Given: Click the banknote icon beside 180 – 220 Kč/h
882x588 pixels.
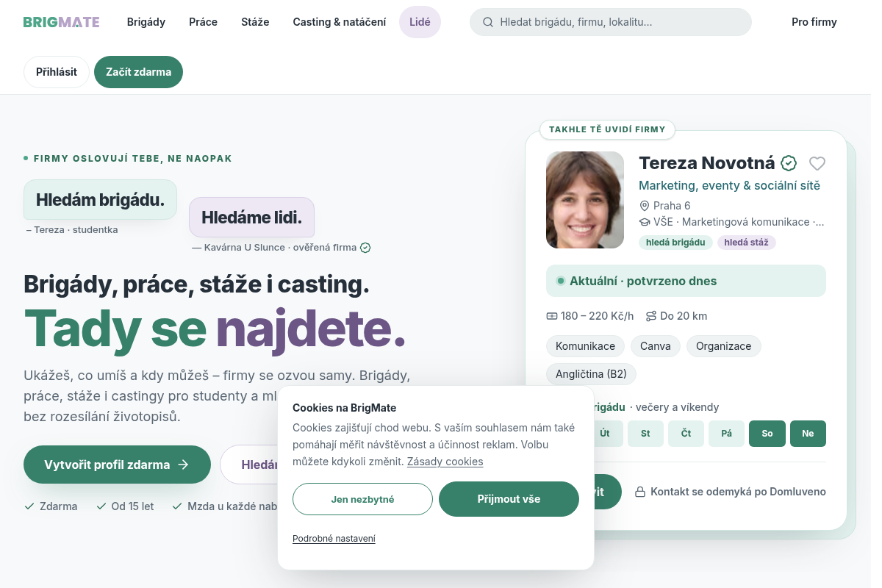Looking at the screenshot, I should [x=552, y=316].
